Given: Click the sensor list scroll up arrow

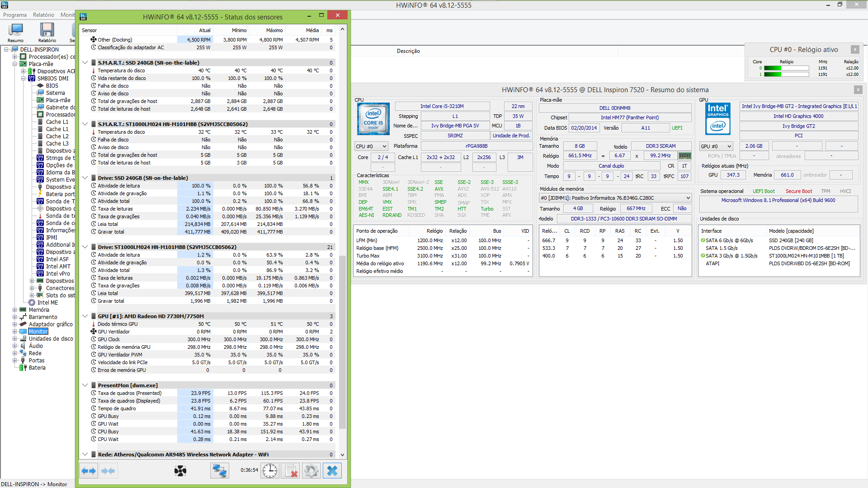Looking at the screenshot, I should [x=342, y=29].
